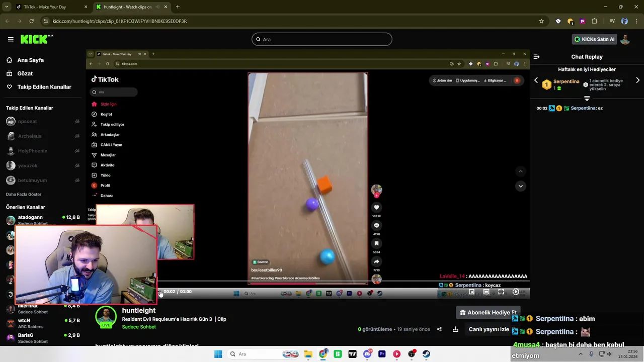Open the Chrome profile avatar
Screen dimensions: 644x362
click(x=624, y=21)
